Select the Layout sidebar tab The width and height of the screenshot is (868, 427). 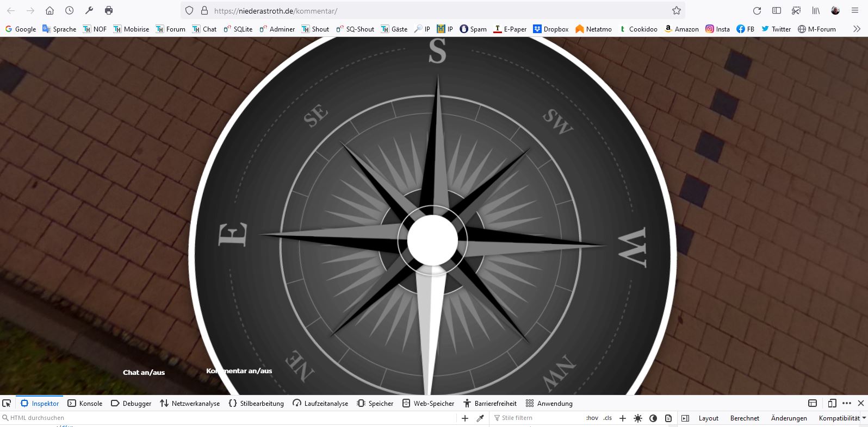708,418
